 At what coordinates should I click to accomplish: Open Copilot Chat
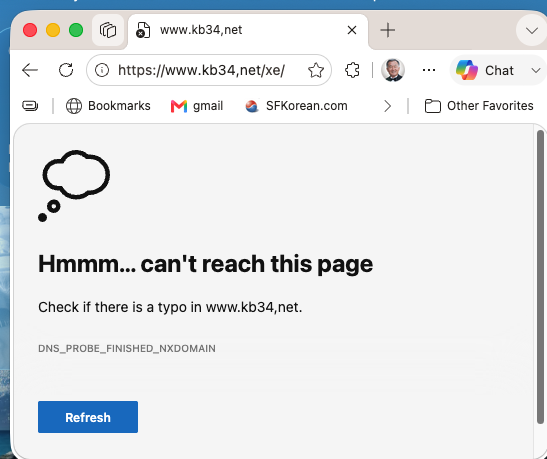(x=487, y=70)
